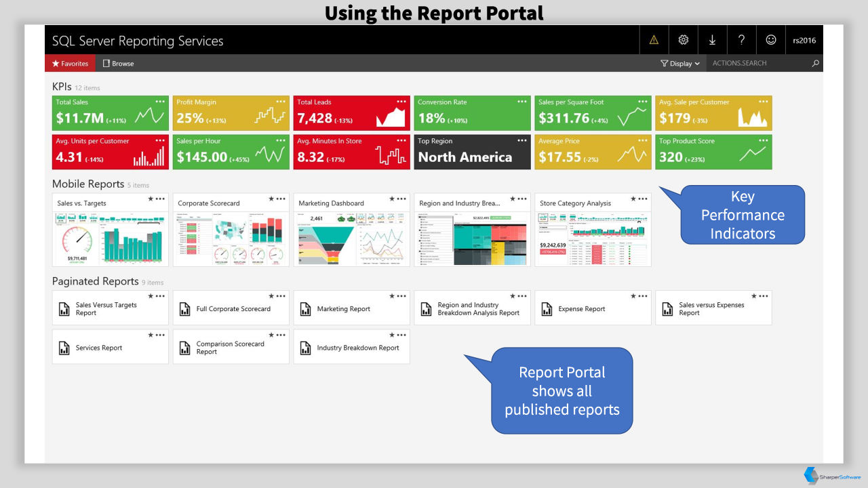Screen dimensions: 868x488
Task: Open ellipsis menu on Conversion Rate KPI
Action: point(522,102)
